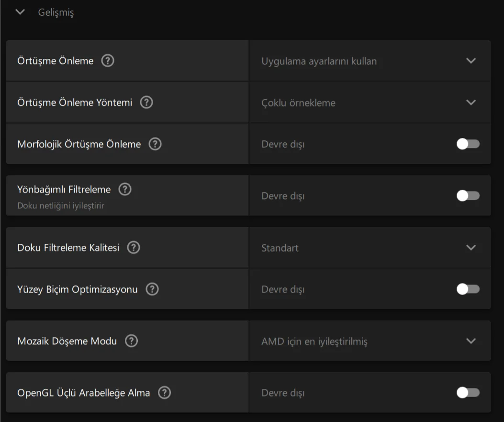The image size is (504, 422).
Task: Click question mark next to Doku Filtreleme Kalitesi
Action: (x=134, y=247)
